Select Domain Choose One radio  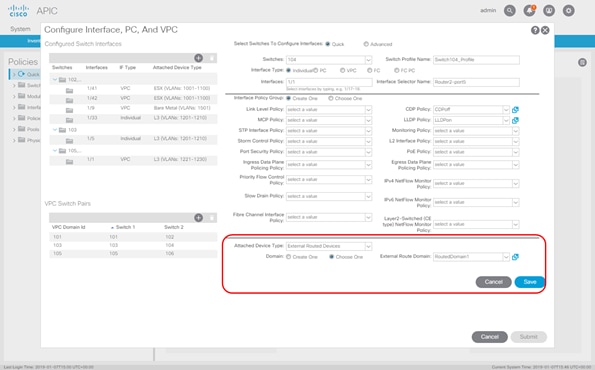click(331, 257)
